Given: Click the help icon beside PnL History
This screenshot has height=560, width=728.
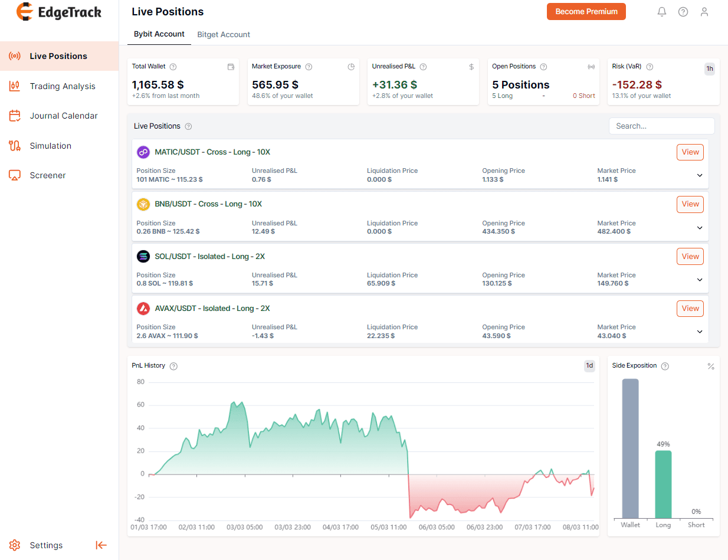Looking at the screenshot, I should click(173, 366).
